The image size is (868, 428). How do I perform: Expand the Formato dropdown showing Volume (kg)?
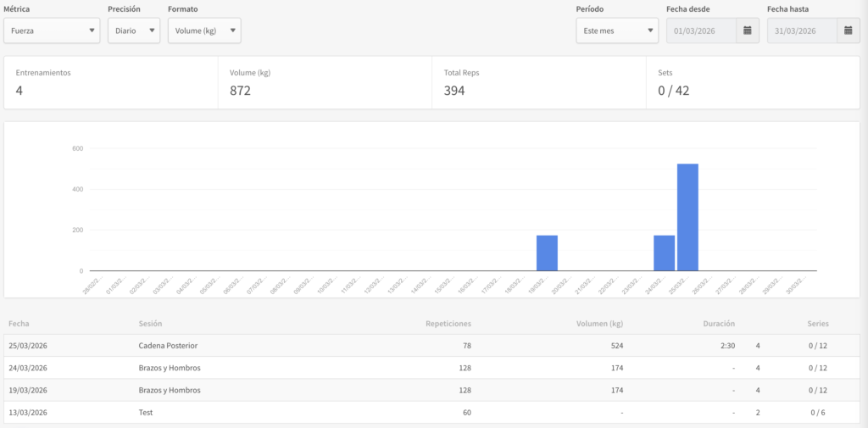coord(204,31)
